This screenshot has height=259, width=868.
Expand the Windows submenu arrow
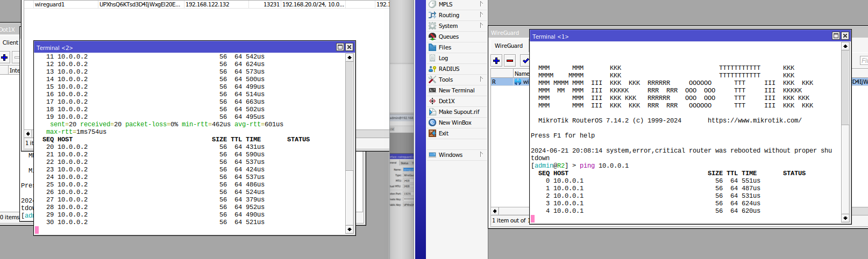point(481,155)
